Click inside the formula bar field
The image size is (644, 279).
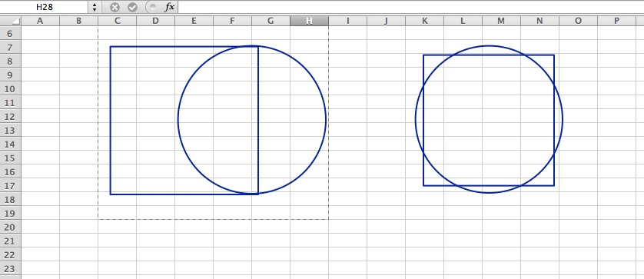tap(410, 7)
